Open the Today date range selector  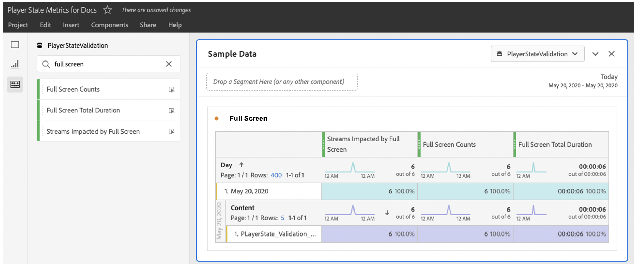tap(609, 77)
